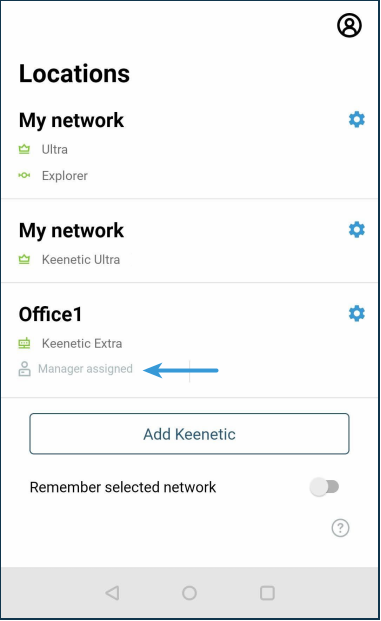Viewport: 381px width, 621px height.
Task: Tap the Android recent apps square button
Action: (x=267, y=593)
